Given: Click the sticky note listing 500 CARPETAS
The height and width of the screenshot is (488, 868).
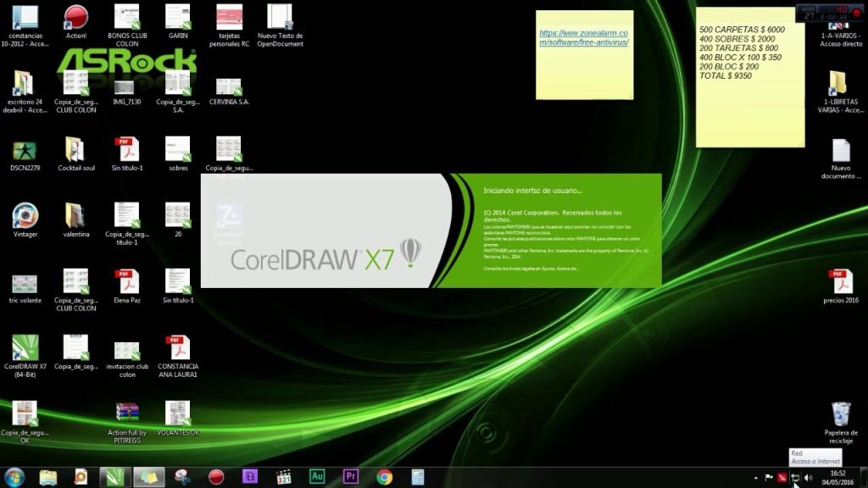Looking at the screenshot, I should coord(750,77).
